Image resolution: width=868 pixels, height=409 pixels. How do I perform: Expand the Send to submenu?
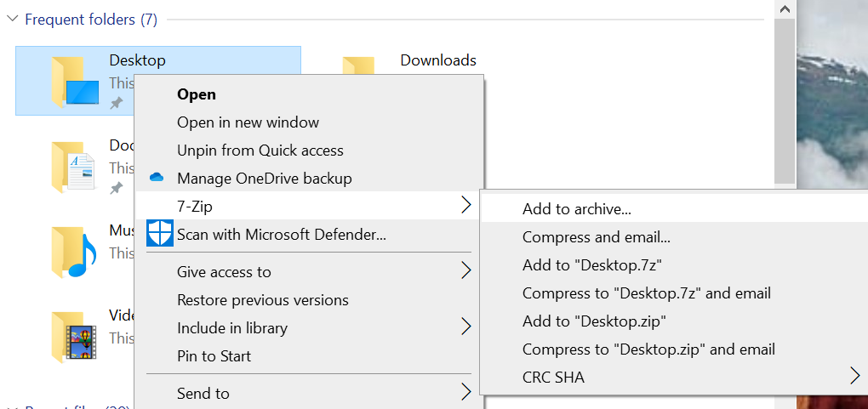(465, 392)
